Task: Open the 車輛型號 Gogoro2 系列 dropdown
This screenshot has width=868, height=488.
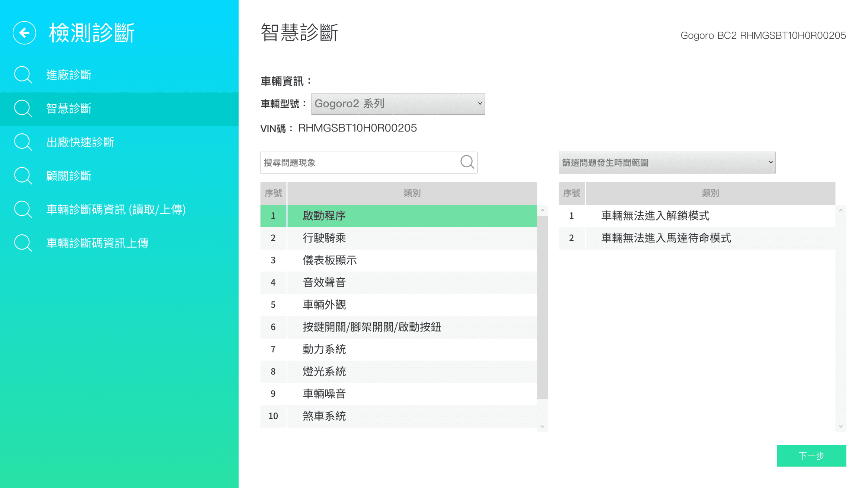Action: [x=398, y=104]
